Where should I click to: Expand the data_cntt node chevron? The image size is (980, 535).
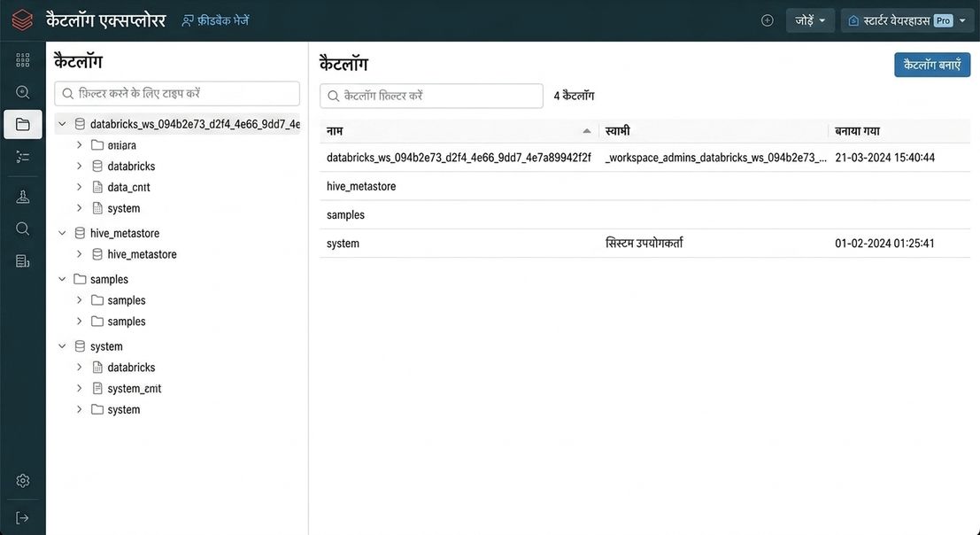(80, 187)
